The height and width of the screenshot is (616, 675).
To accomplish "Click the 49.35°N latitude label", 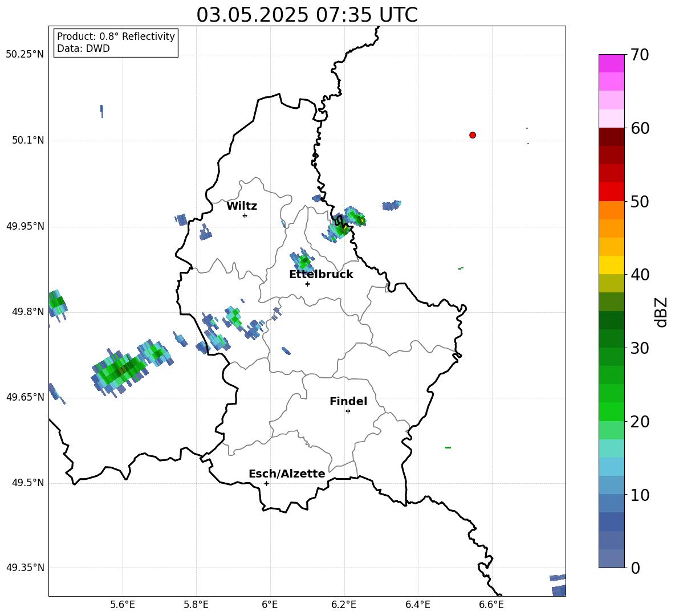I will click(25, 568).
